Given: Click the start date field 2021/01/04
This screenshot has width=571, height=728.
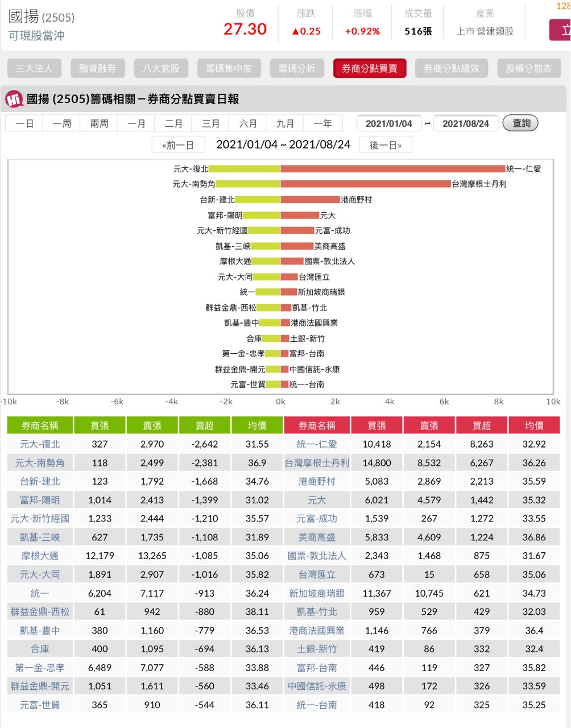Looking at the screenshot, I should coord(388,123).
